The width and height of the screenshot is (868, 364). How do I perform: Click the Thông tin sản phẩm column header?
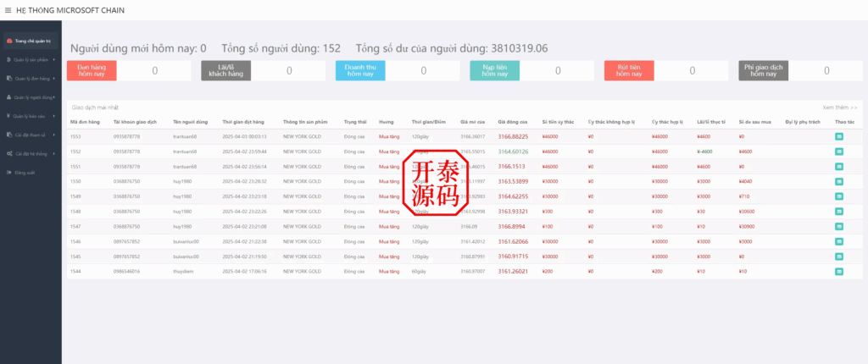[305, 122]
